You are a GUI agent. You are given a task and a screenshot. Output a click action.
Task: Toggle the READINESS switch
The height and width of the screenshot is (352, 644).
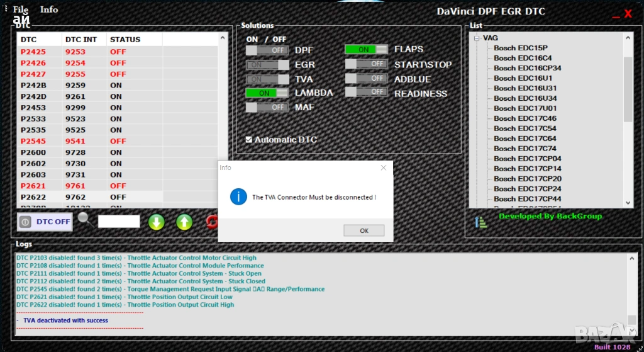coord(367,92)
